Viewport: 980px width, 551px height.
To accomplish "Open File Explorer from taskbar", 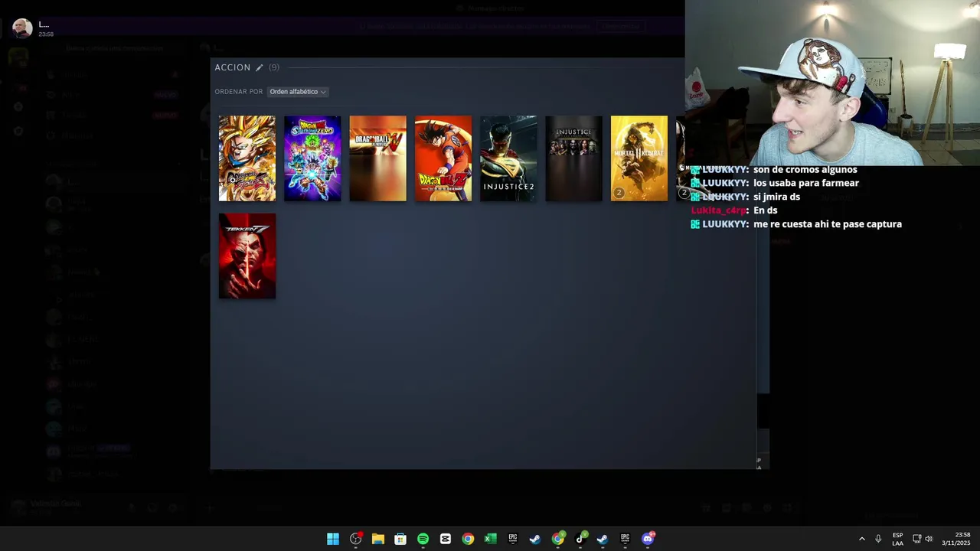I will [x=378, y=539].
